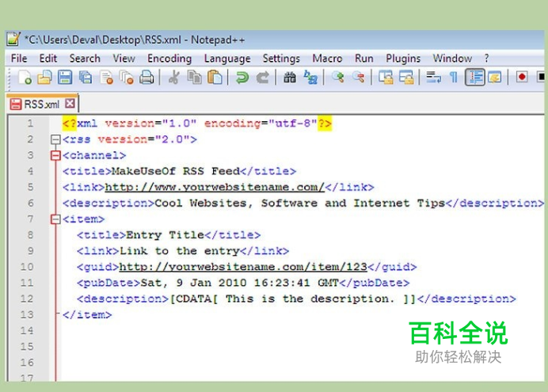Print the document using the printer icon

147,78
